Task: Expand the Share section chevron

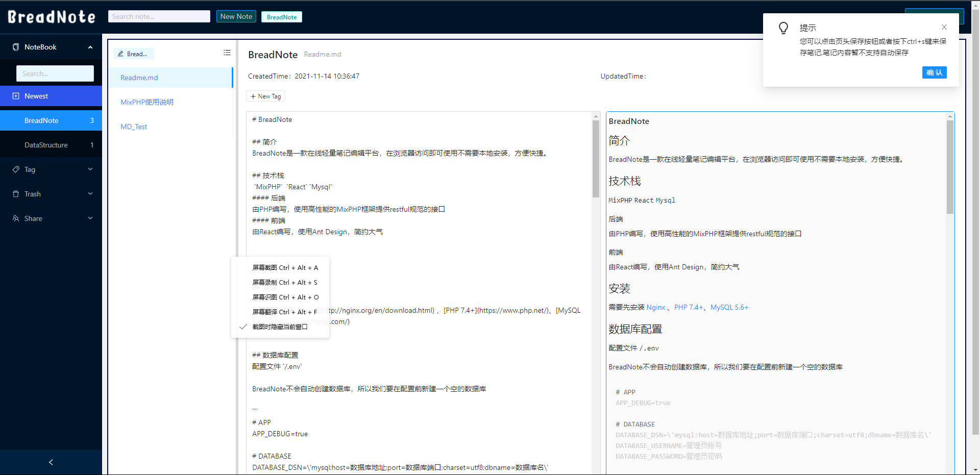Action: 90,218
